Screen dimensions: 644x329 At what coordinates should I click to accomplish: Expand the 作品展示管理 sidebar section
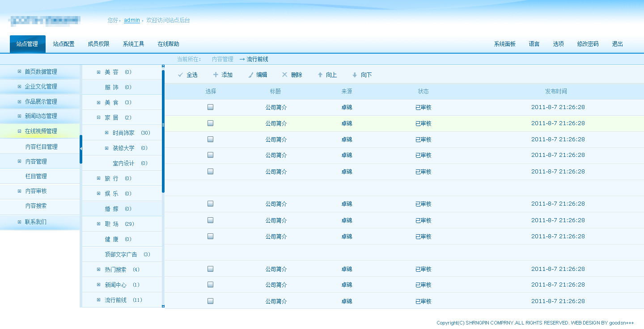(x=19, y=102)
